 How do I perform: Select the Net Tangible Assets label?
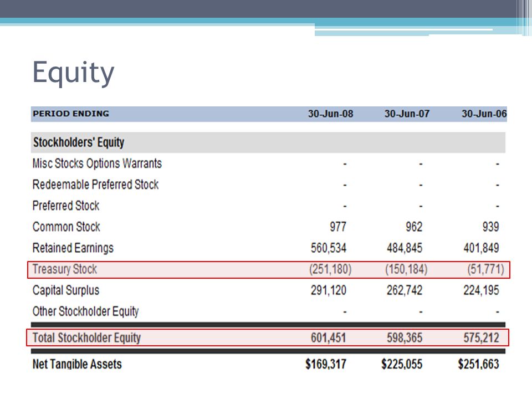pyautogui.click(x=77, y=364)
